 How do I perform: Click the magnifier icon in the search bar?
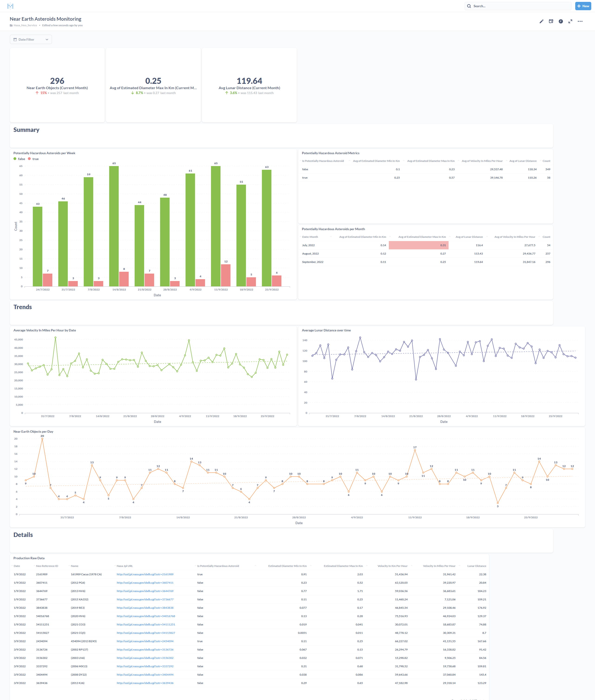pyautogui.click(x=469, y=6)
